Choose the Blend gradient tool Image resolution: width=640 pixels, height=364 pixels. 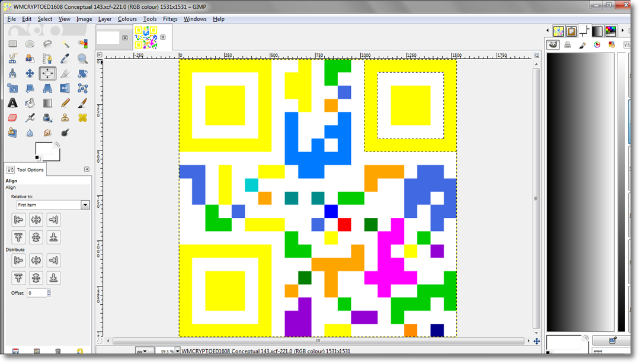(47, 103)
